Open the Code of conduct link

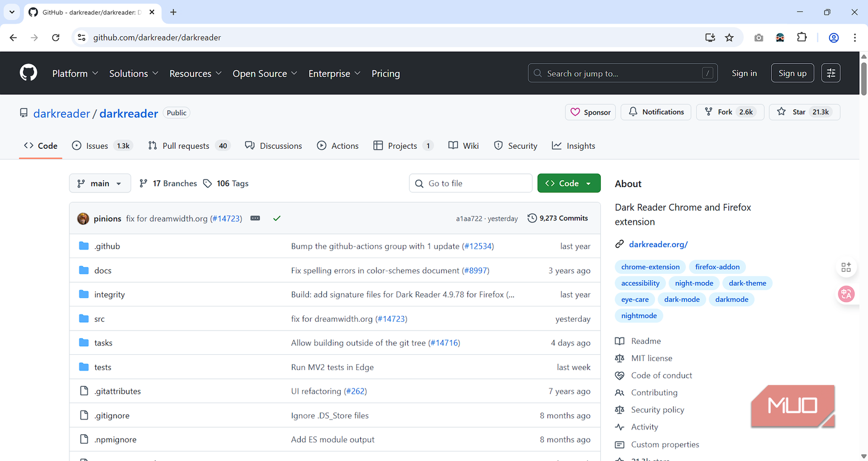[661, 375]
